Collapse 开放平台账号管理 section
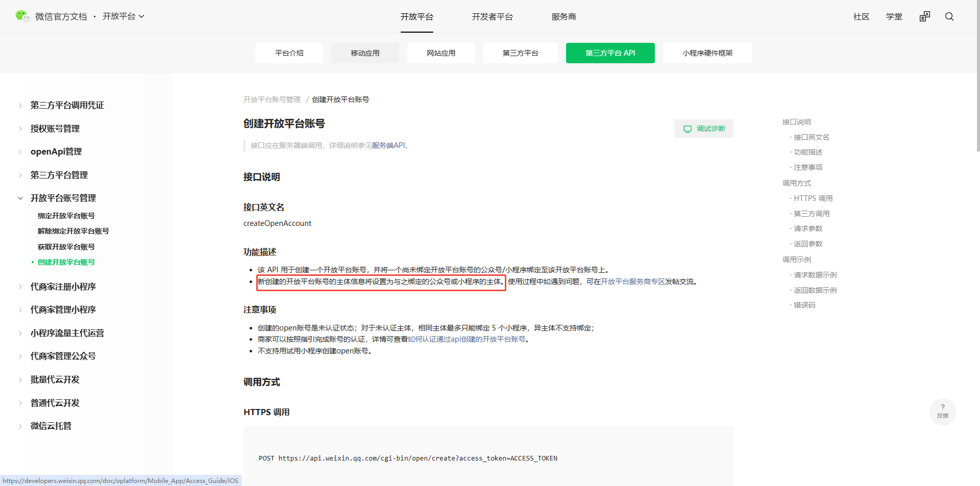Image resolution: width=980 pixels, height=486 pixels. pyautogui.click(x=63, y=198)
